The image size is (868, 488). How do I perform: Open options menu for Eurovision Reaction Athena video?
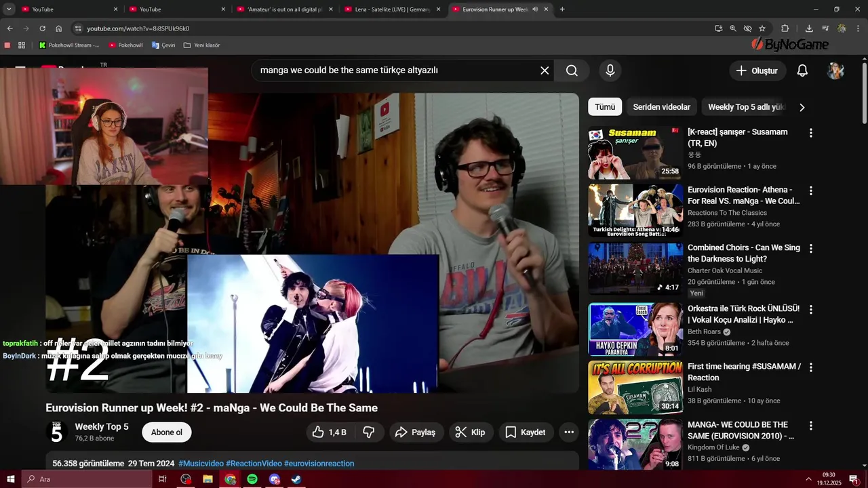pos(810,191)
